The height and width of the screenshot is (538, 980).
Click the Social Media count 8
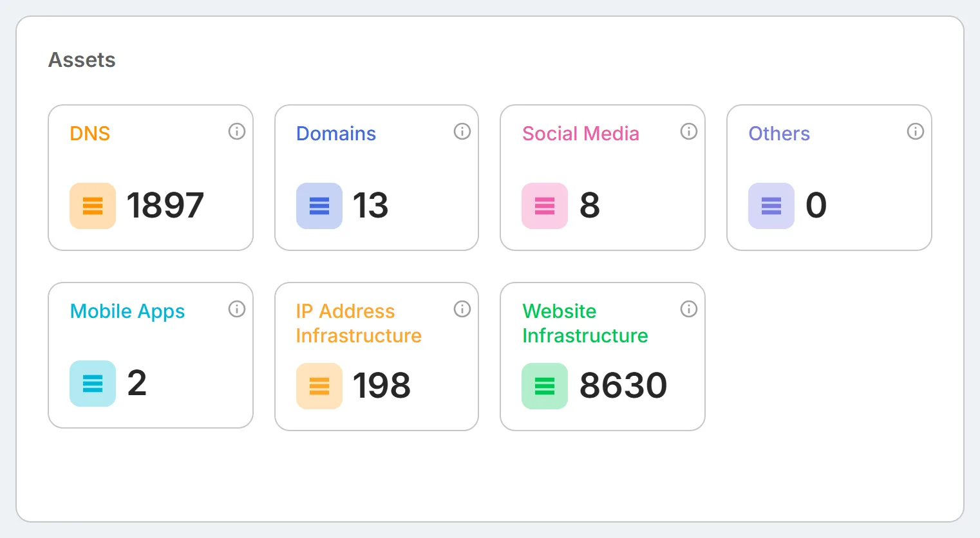tap(590, 206)
